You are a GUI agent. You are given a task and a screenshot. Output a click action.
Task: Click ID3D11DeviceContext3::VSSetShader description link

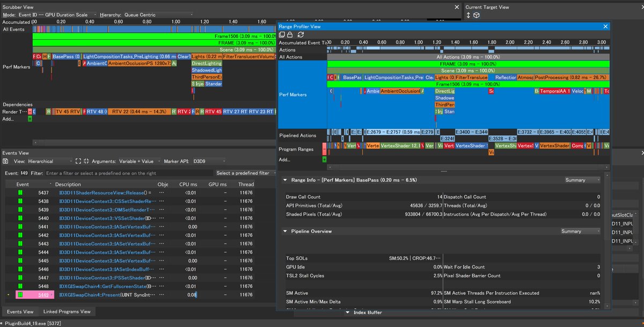point(102,218)
